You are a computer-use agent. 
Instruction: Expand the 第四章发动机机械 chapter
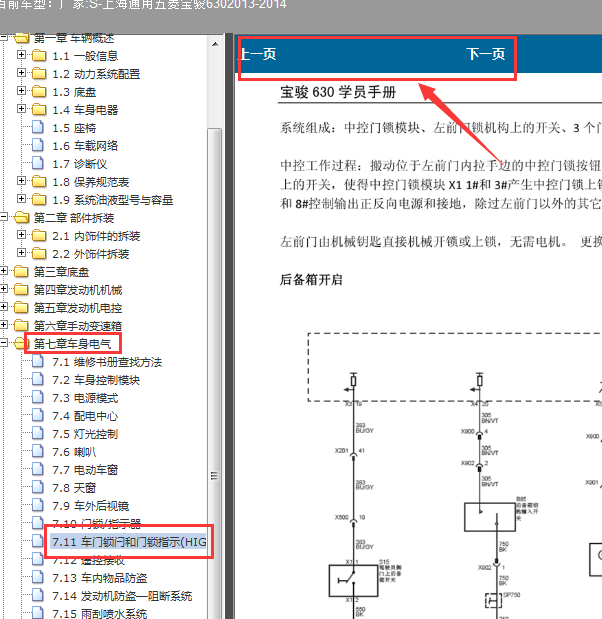(x=4, y=289)
